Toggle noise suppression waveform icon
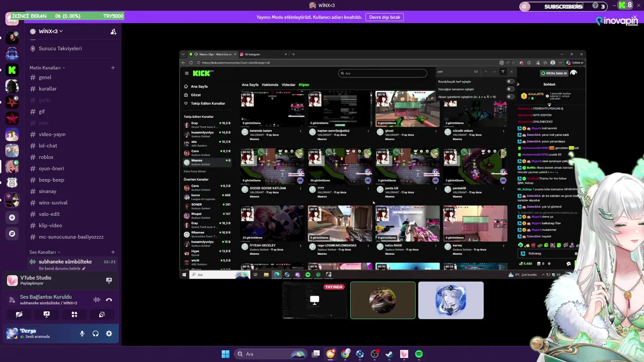Image resolution: width=644 pixels, height=362 pixels. [x=97, y=300]
